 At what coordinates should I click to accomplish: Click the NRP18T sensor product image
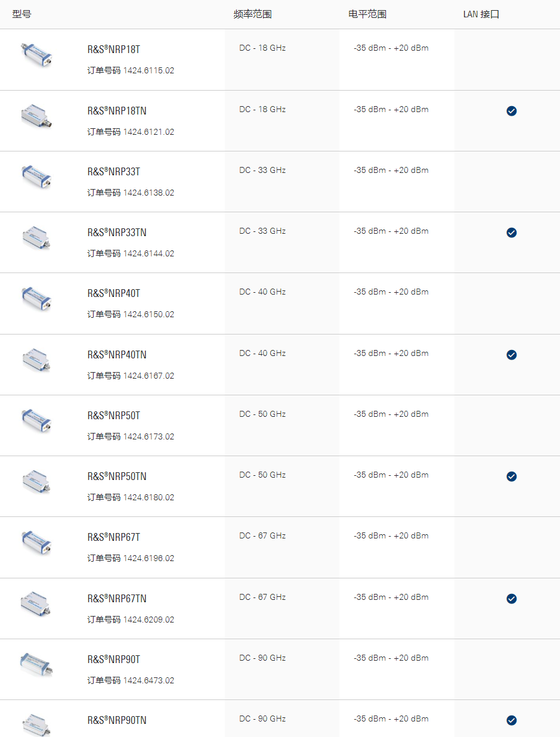[36, 54]
